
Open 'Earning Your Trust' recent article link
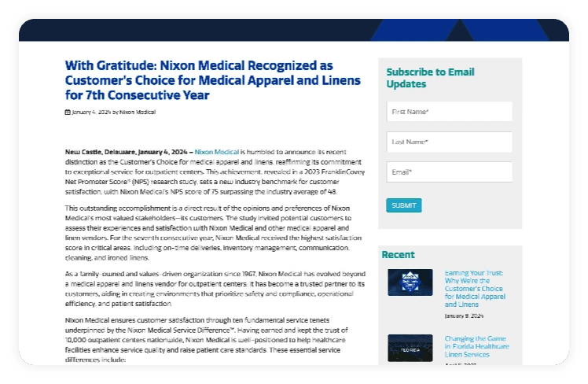coord(475,289)
